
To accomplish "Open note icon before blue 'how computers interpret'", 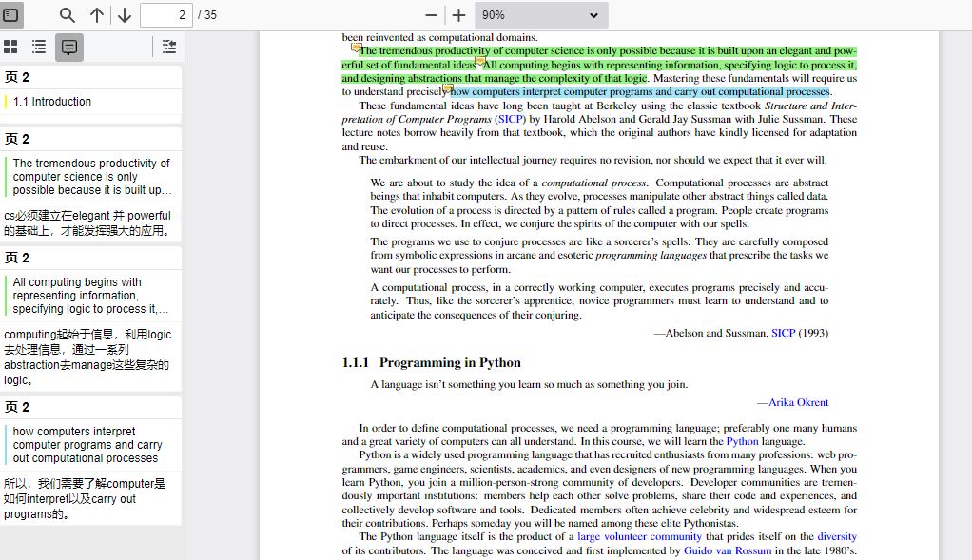I will 447,88.
